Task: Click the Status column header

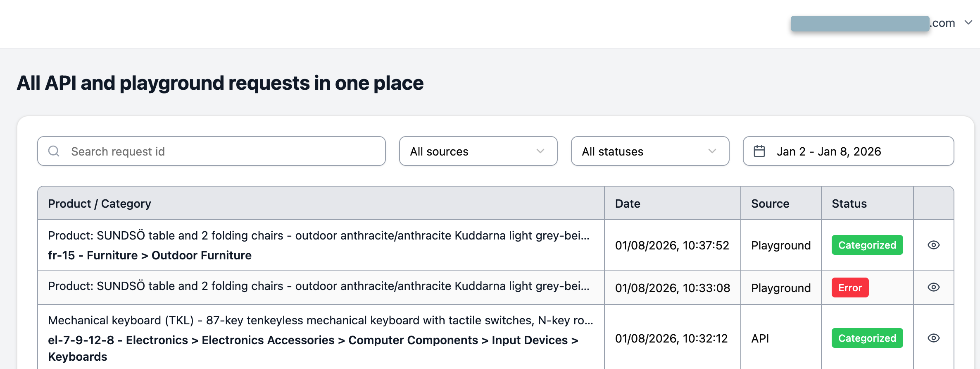Action: [849, 203]
